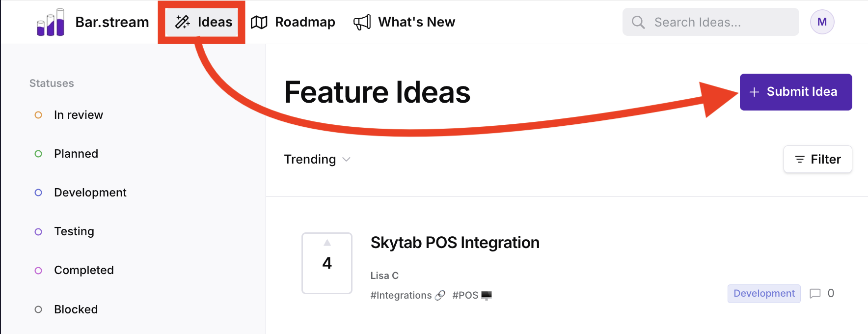Click the megaphone What's New icon
Image resolution: width=868 pixels, height=334 pixels.
point(362,22)
